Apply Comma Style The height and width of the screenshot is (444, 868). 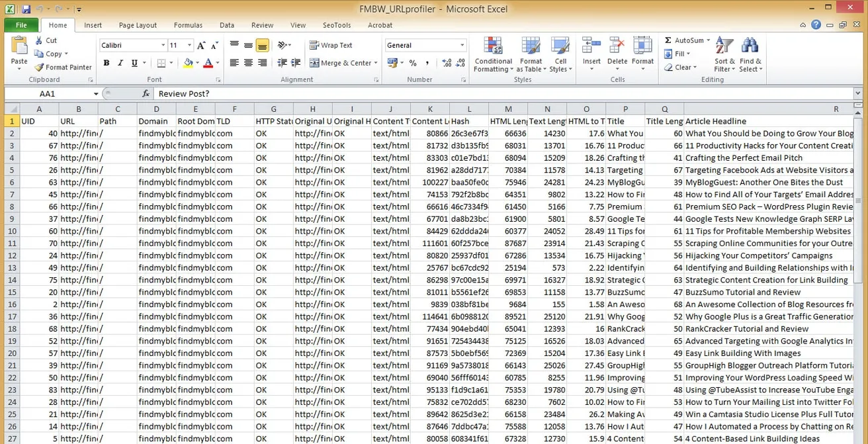(x=427, y=63)
